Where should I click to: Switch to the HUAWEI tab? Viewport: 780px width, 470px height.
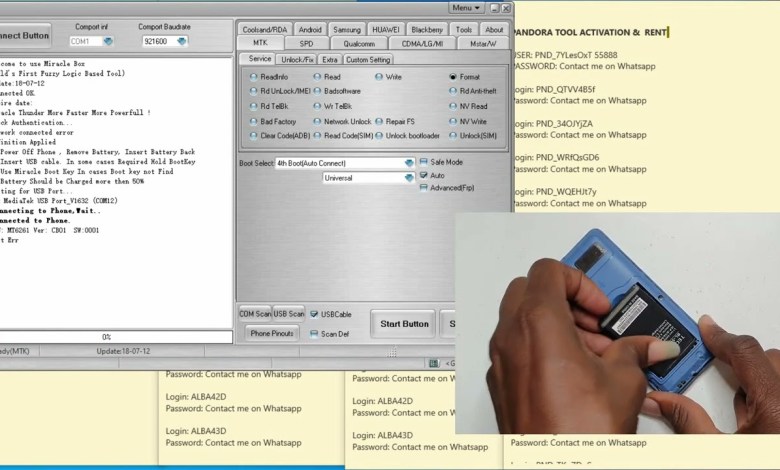pos(386,29)
